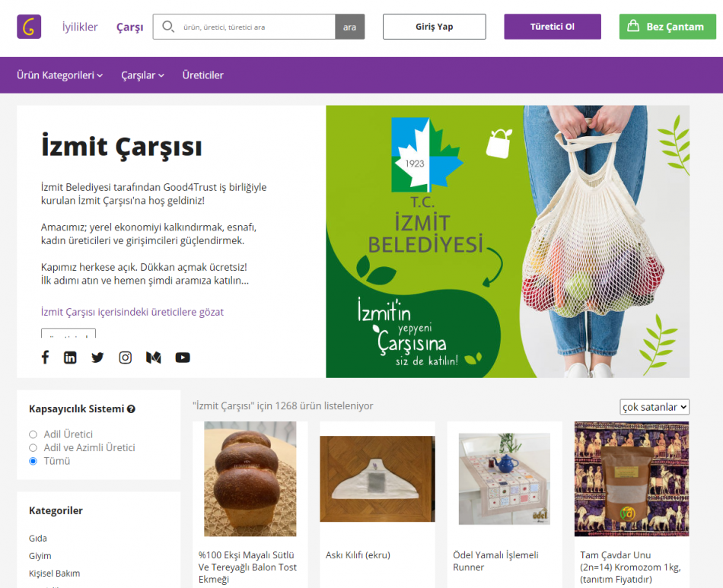Click the İzmit Belediyesi banner image
The image size is (723, 588).
tap(508, 241)
